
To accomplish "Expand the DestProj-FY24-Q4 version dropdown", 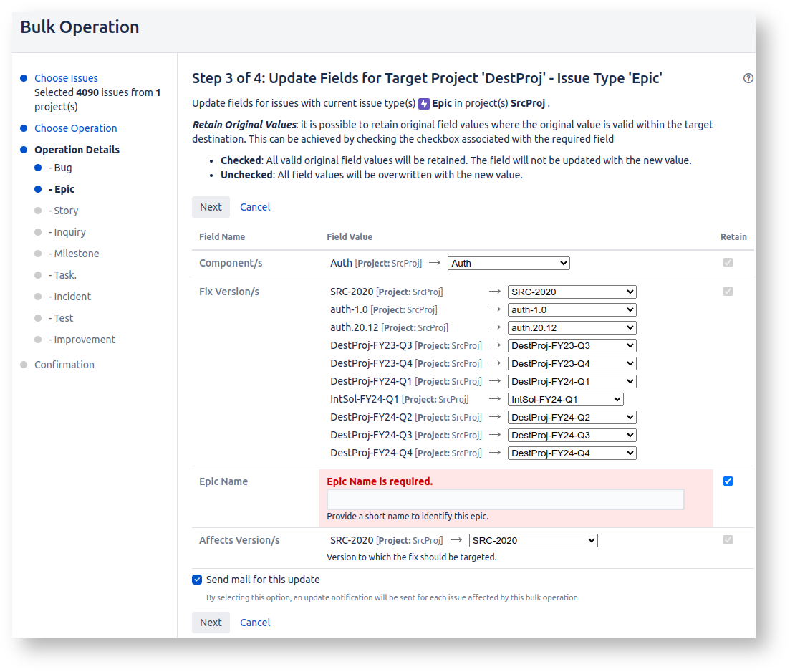I will [572, 453].
